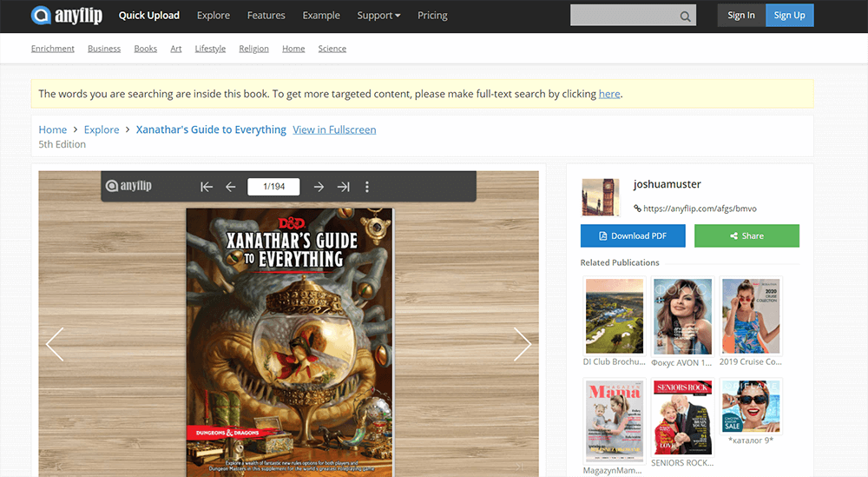Advance to next page using toolbar arrow
The width and height of the screenshot is (868, 477).
[x=319, y=187]
